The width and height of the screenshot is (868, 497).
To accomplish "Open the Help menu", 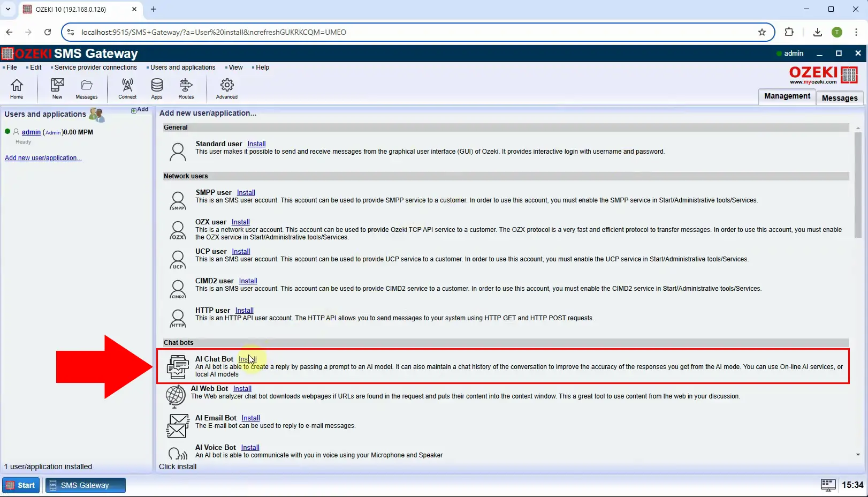I will [x=262, y=67].
